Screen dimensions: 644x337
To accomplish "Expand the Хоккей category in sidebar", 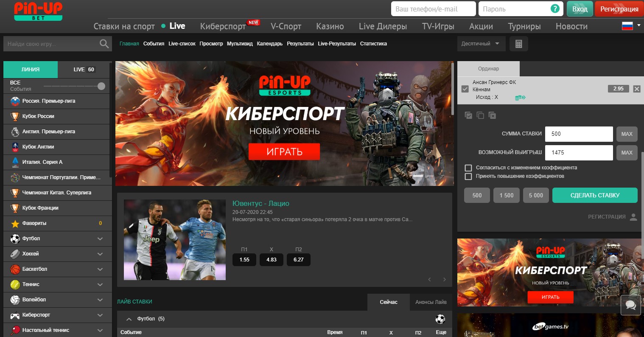I will point(100,254).
